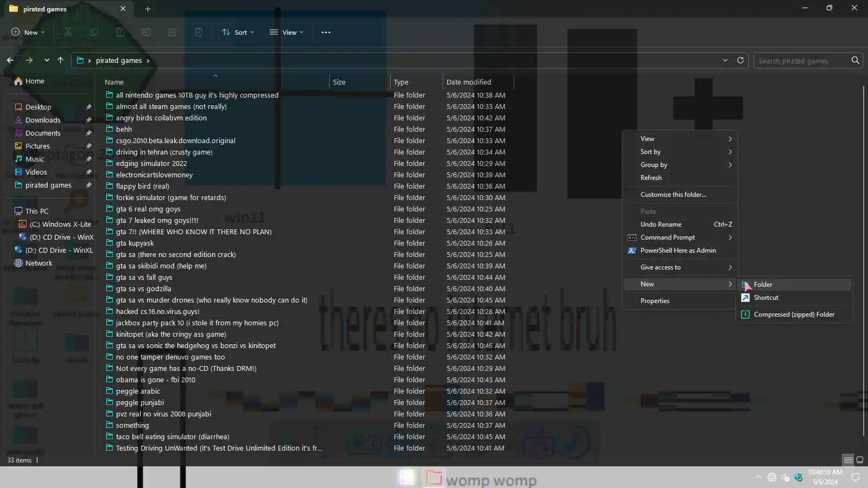Click the refresh icon beside the address bar
This screenshot has width=868, height=488.
740,60
